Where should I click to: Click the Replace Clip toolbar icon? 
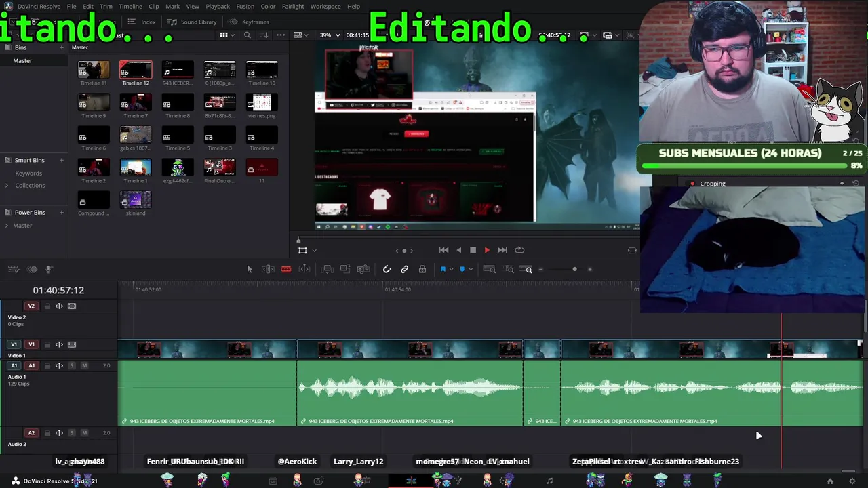pos(363,269)
